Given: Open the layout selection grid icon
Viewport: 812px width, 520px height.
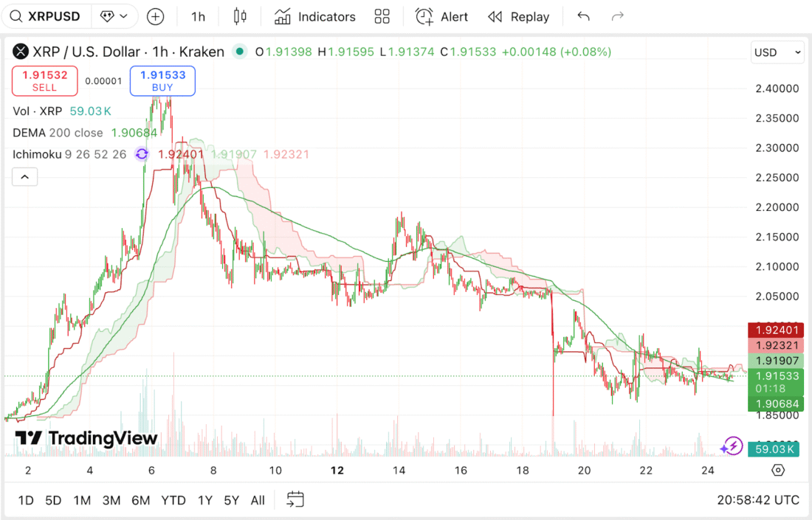Looking at the screenshot, I should coord(382,16).
